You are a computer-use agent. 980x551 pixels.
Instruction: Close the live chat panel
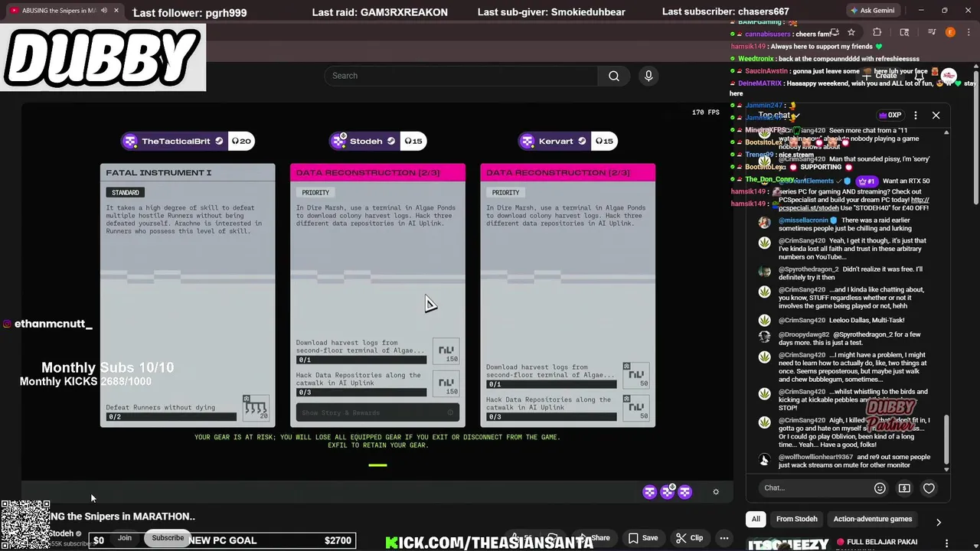point(936,115)
